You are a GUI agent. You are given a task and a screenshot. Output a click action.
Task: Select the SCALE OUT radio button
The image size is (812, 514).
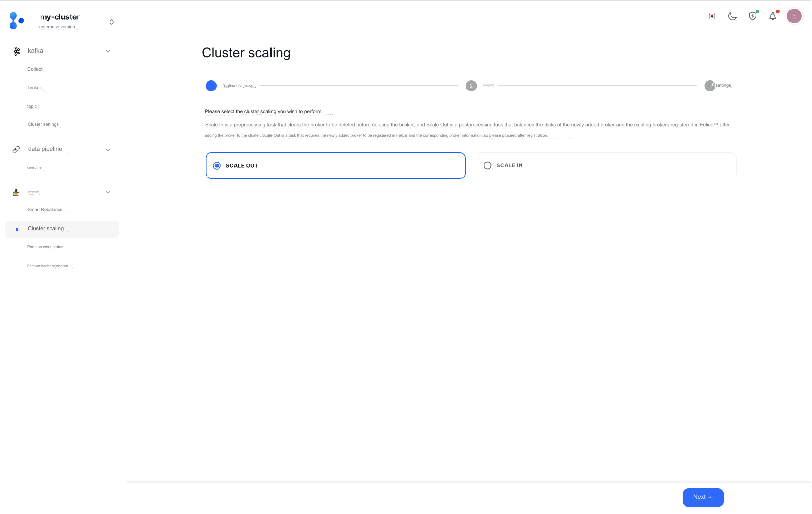(217, 165)
